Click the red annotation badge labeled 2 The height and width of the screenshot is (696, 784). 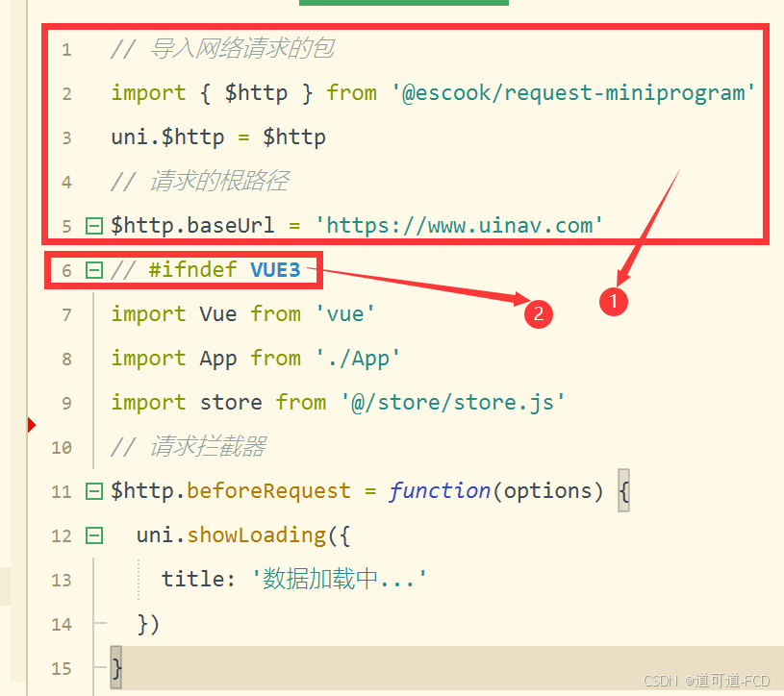(x=539, y=314)
